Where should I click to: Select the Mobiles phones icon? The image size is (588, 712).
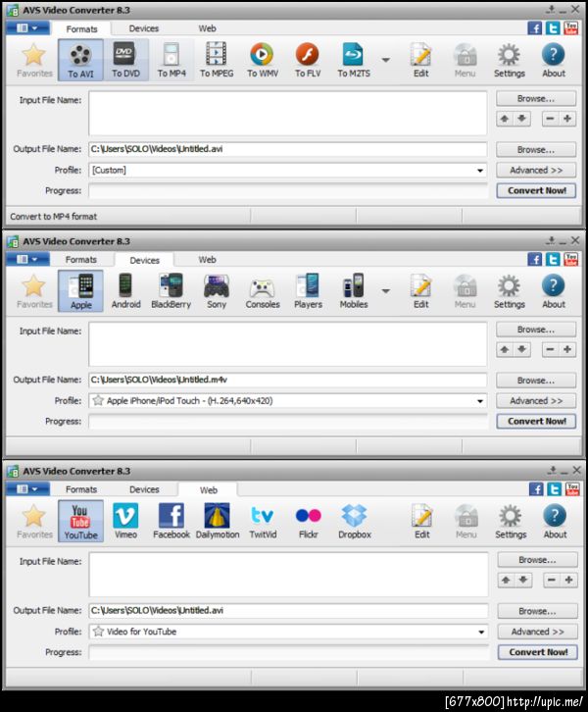click(x=354, y=291)
